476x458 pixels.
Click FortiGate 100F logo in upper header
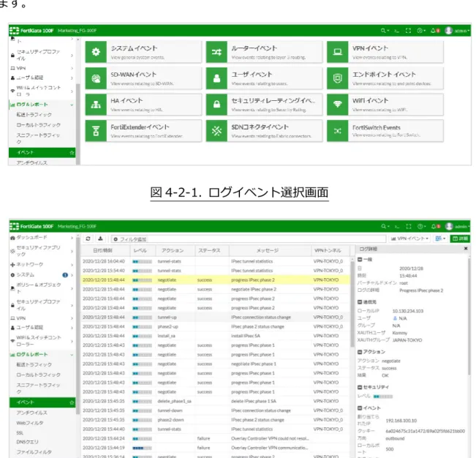(x=31, y=31)
